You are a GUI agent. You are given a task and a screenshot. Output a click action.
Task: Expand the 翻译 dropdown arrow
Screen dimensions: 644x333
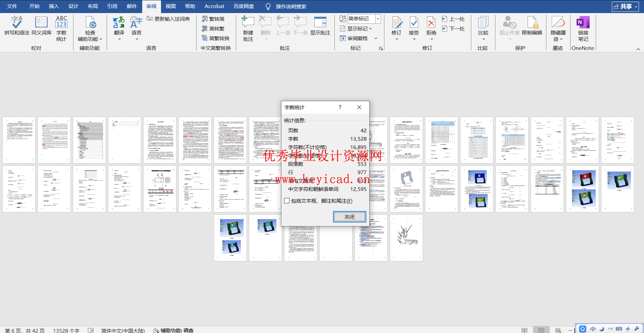point(119,39)
